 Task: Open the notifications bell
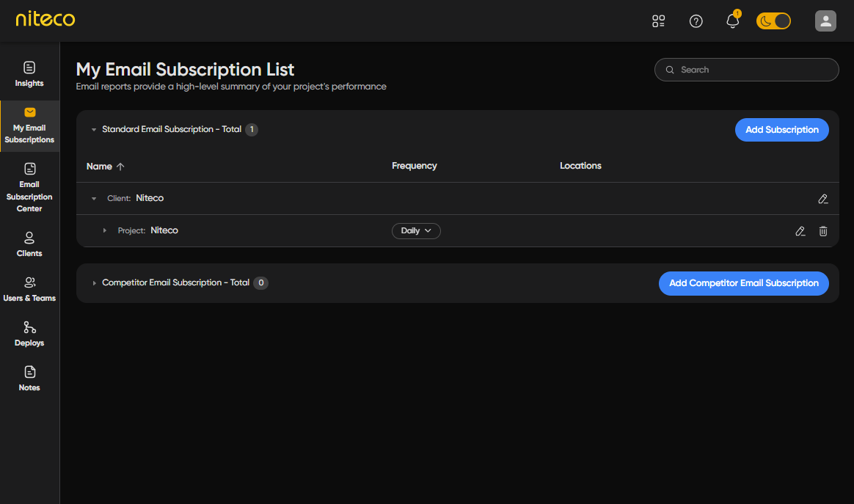732,21
